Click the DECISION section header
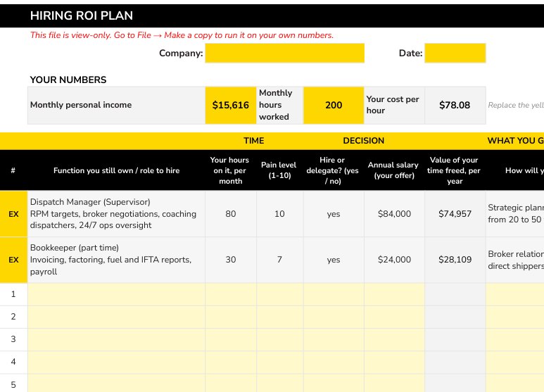The height and width of the screenshot is (392, 544). click(364, 141)
